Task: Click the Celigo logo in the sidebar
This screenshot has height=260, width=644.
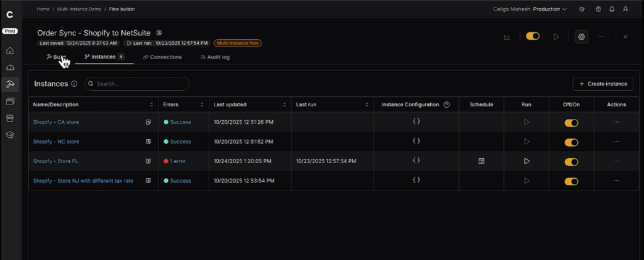Action: pyautogui.click(x=10, y=15)
